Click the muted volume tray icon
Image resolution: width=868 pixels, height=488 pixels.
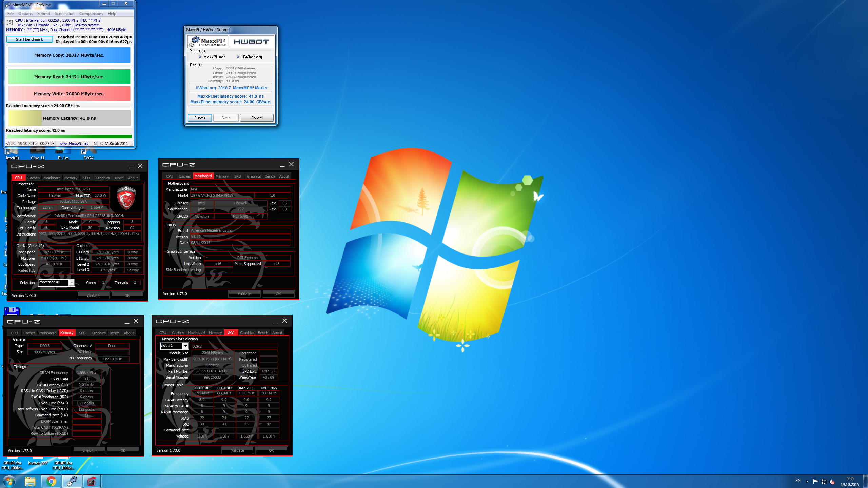pos(832,481)
